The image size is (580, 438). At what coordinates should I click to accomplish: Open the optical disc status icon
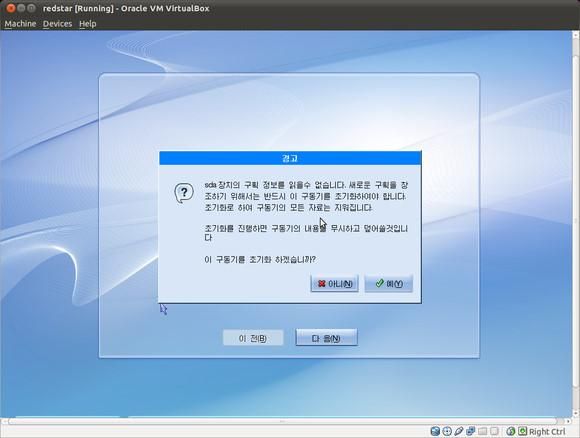tap(447, 431)
